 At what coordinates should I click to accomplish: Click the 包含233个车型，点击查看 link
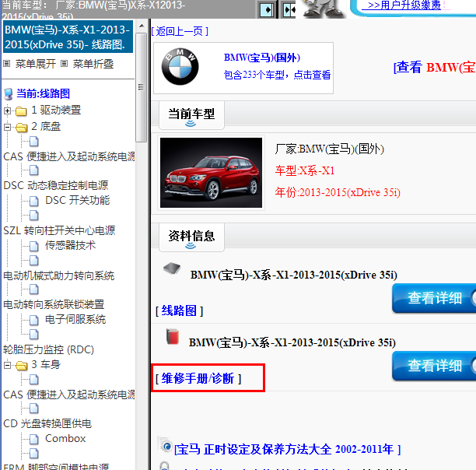click(277, 75)
